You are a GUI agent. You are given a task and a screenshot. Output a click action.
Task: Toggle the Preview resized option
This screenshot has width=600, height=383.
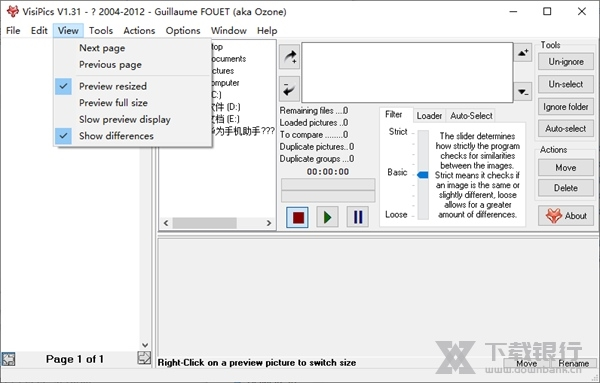[x=133, y=86]
